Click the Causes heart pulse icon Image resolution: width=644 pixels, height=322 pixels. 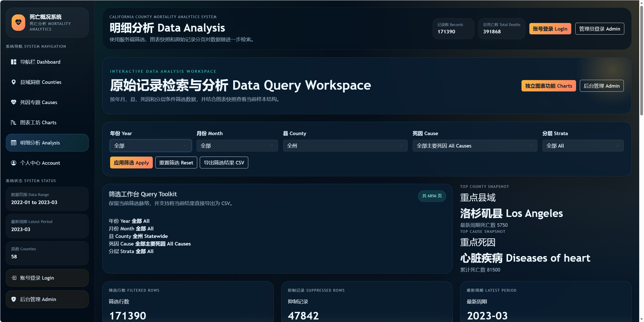[x=14, y=102]
